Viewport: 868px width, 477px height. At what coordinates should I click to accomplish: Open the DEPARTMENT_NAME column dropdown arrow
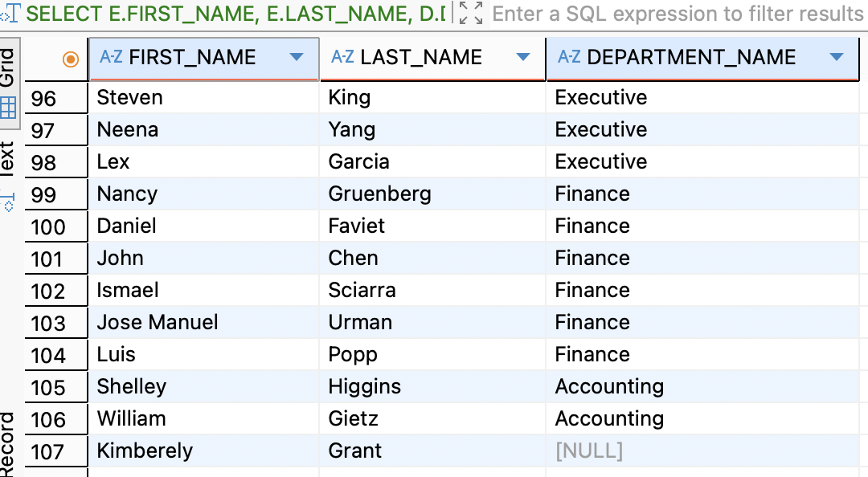point(836,57)
